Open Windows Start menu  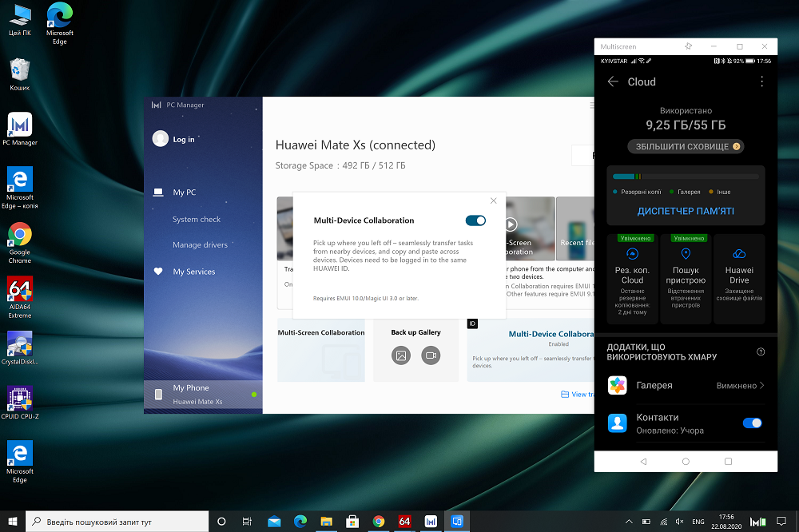point(13,522)
